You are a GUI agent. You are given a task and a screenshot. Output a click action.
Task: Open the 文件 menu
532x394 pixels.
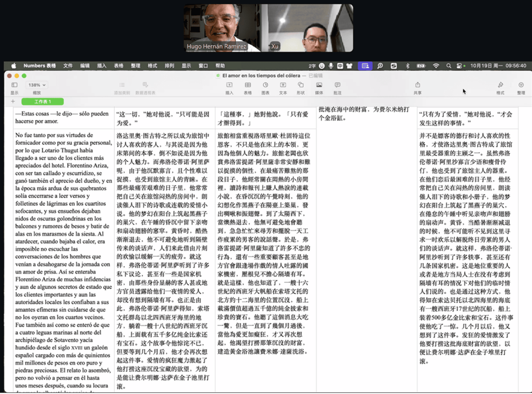pos(68,66)
